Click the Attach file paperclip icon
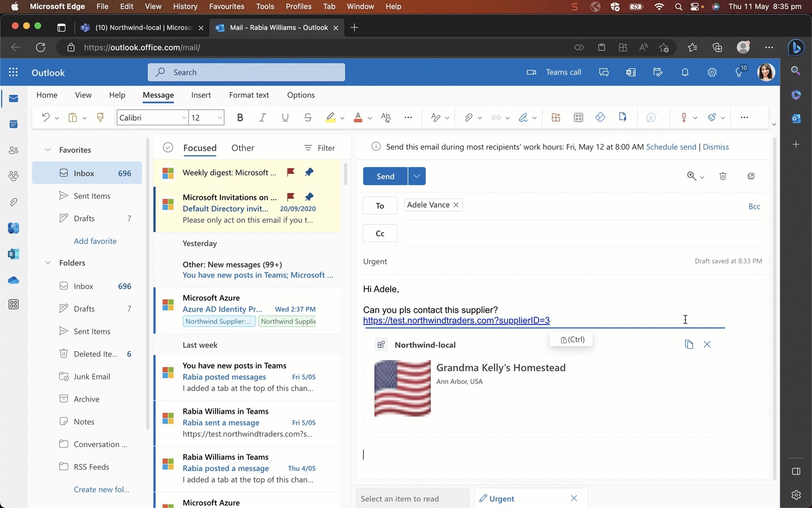 point(469,117)
